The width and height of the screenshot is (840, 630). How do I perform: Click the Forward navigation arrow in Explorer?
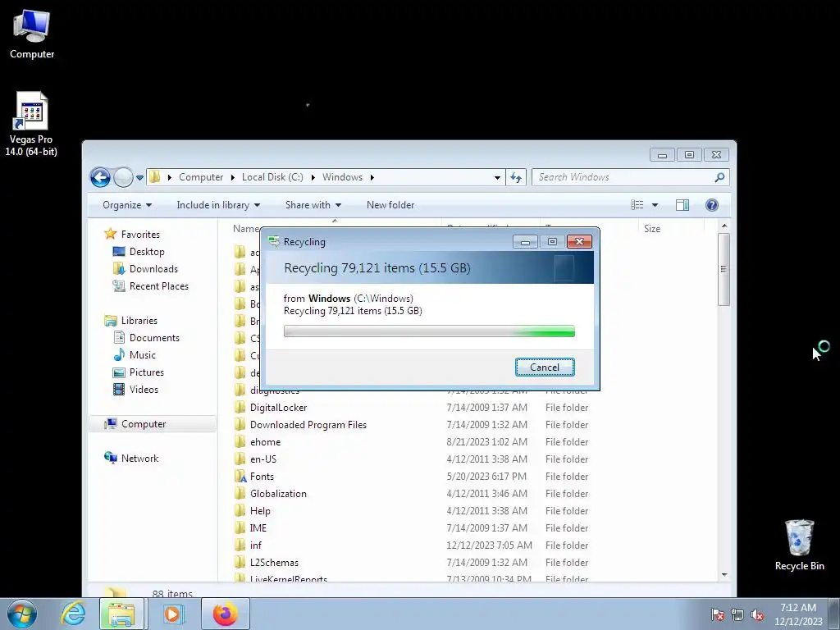[123, 177]
